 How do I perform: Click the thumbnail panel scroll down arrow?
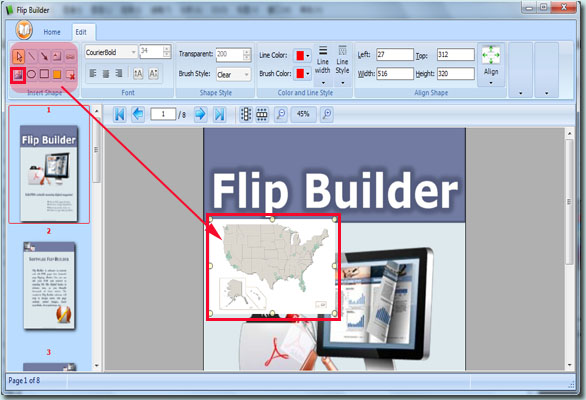tap(96, 366)
